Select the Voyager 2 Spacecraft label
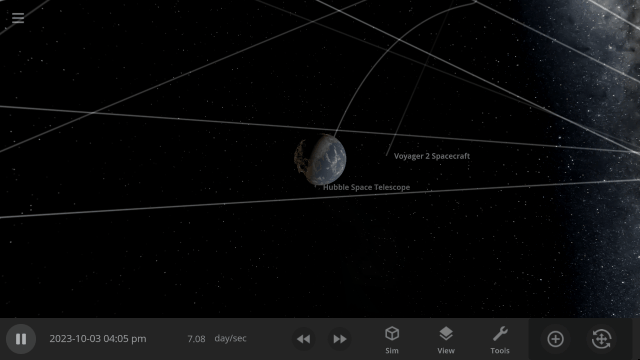Viewport: 640px width, 360px height. [x=432, y=156]
